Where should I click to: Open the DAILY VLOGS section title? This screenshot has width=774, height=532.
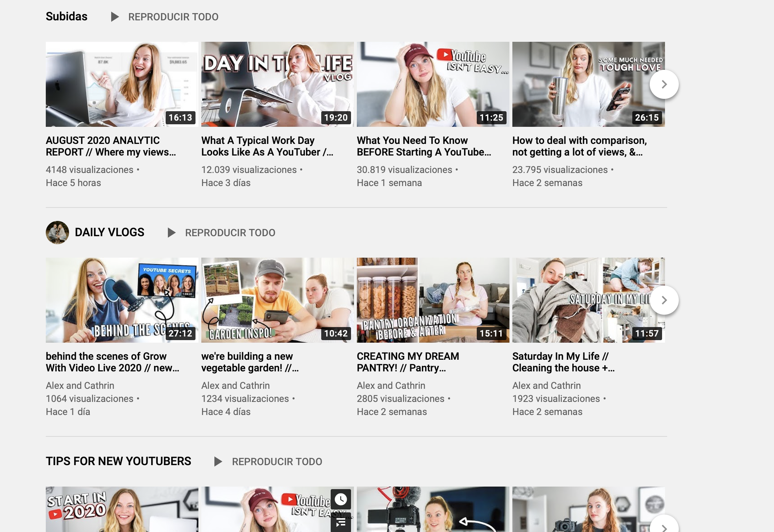click(109, 232)
